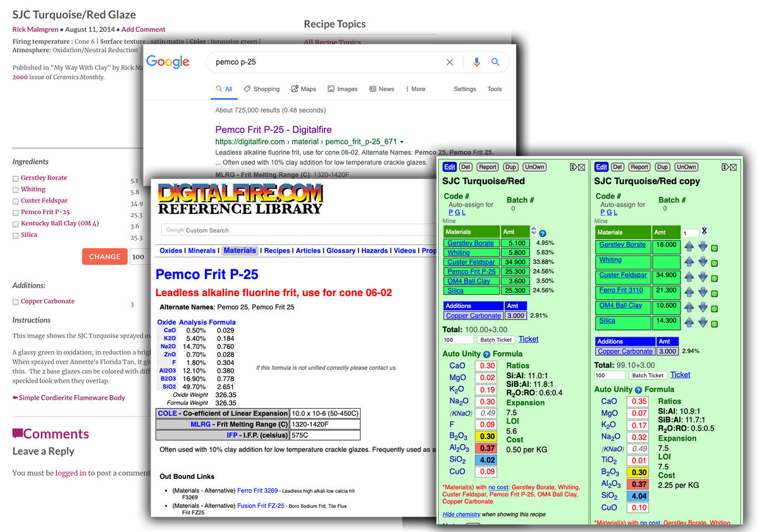Screen dimensions: 759x532
Task: Click Del button on SJC Turquoise/Red copy
Action: [618, 167]
